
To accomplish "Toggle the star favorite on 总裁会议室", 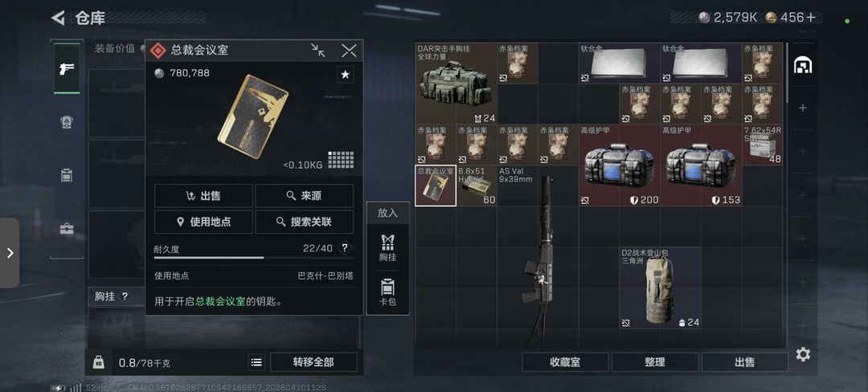I will point(346,75).
